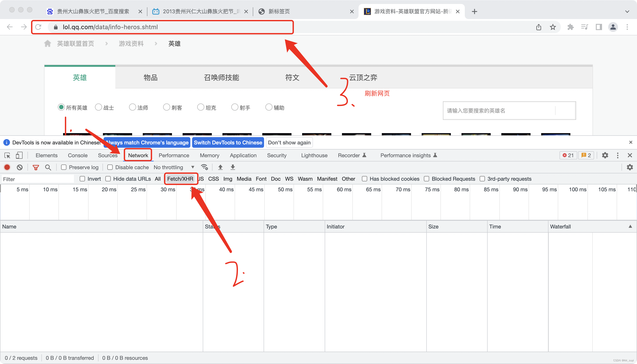Click the address bar URL

pos(110,27)
